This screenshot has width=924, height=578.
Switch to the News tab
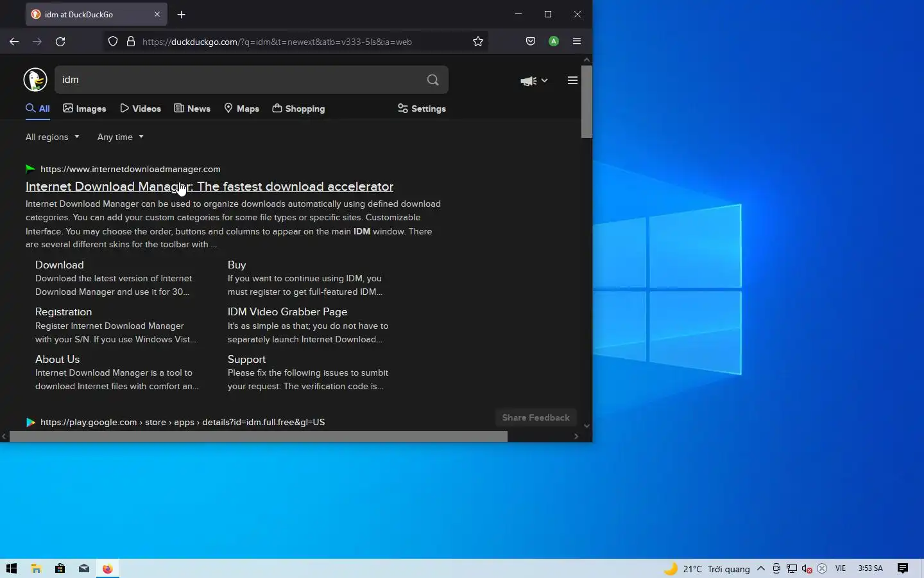coord(193,109)
